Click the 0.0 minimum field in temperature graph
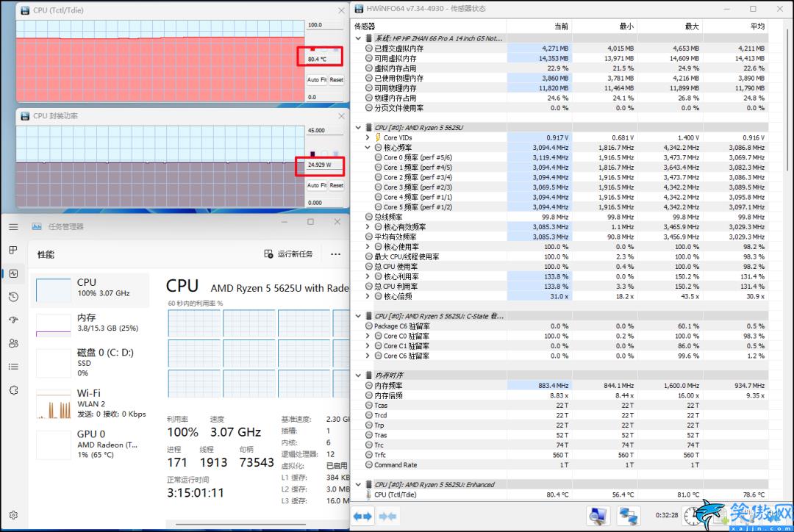Screen dimensions: 794x532 (325, 97)
